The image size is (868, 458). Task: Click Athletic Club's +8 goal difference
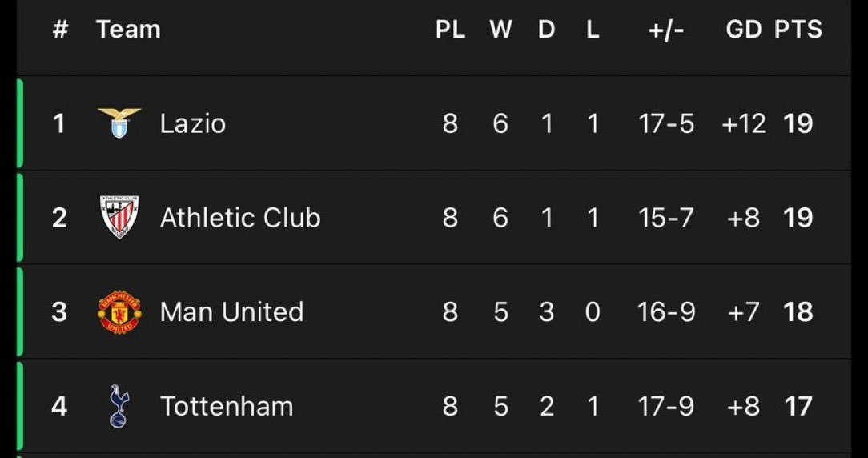[x=743, y=217]
